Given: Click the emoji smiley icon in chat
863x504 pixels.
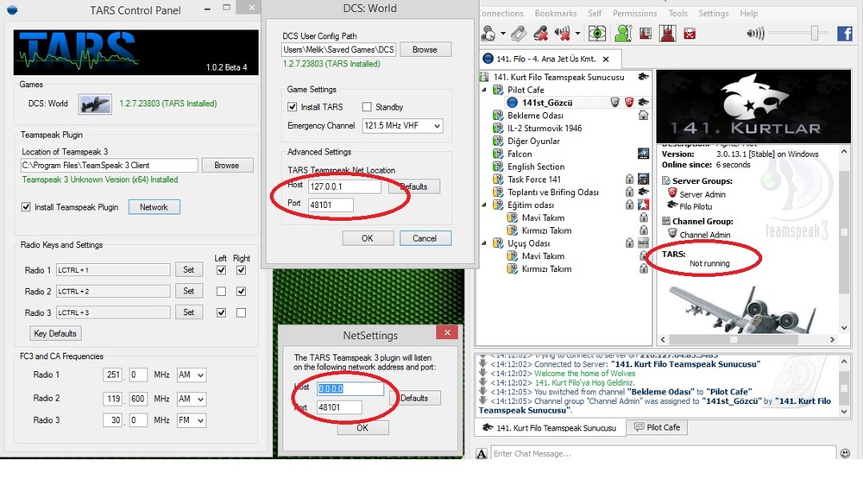Looking at the screenshot, I should 845,453.
